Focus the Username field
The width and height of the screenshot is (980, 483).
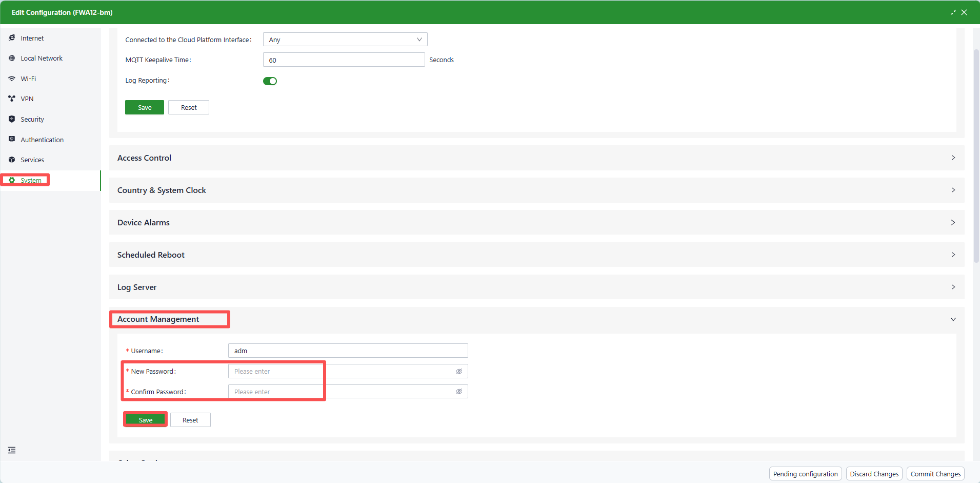click(348, 351)
